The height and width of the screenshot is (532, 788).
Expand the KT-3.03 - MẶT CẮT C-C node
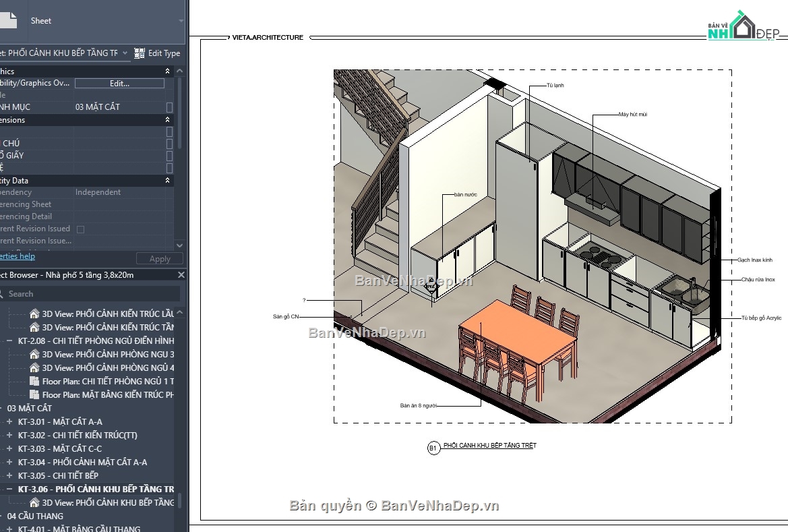click(x=9, y=448)
